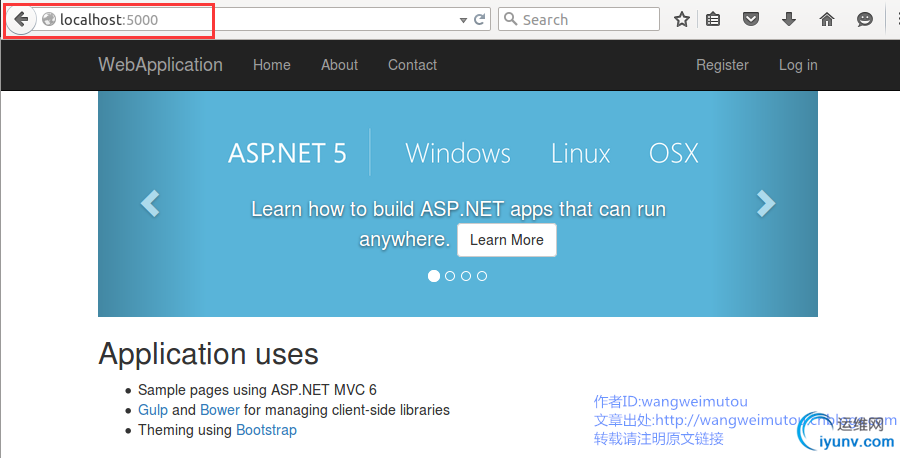Open the About page in navbar
The height and width of the screenshot is (458, 900).
click(x=339, y=65)
